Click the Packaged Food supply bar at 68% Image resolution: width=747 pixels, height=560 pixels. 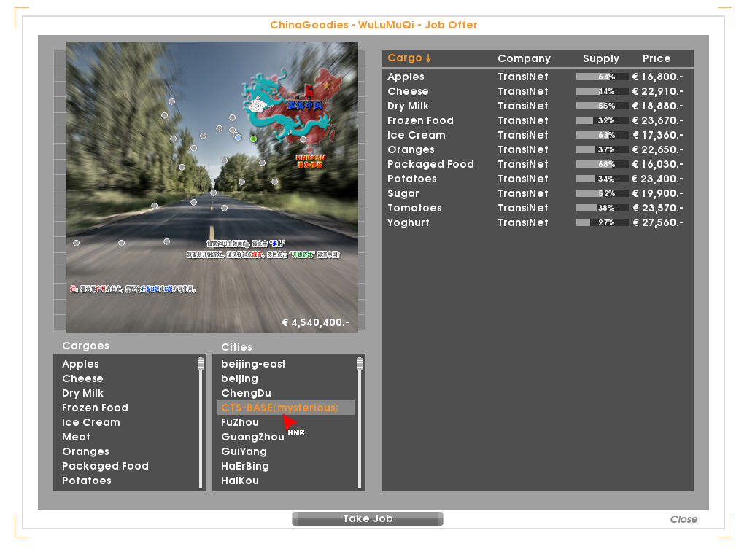pos(601,164)
